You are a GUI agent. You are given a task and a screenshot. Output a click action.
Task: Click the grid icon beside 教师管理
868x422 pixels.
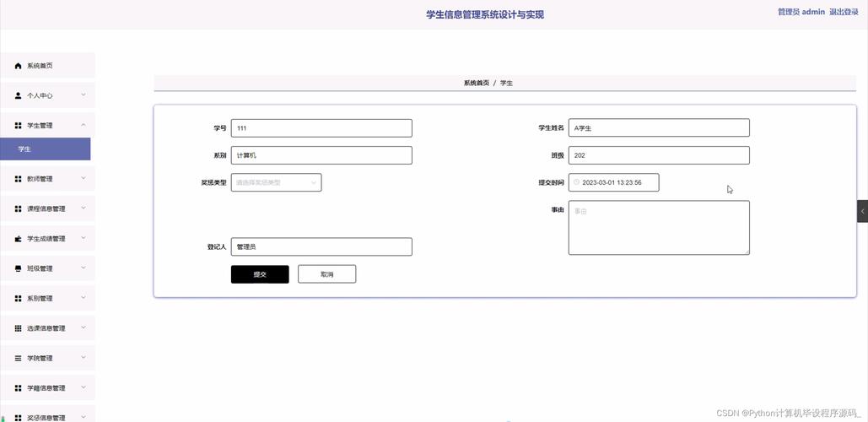tap(19, 179)
